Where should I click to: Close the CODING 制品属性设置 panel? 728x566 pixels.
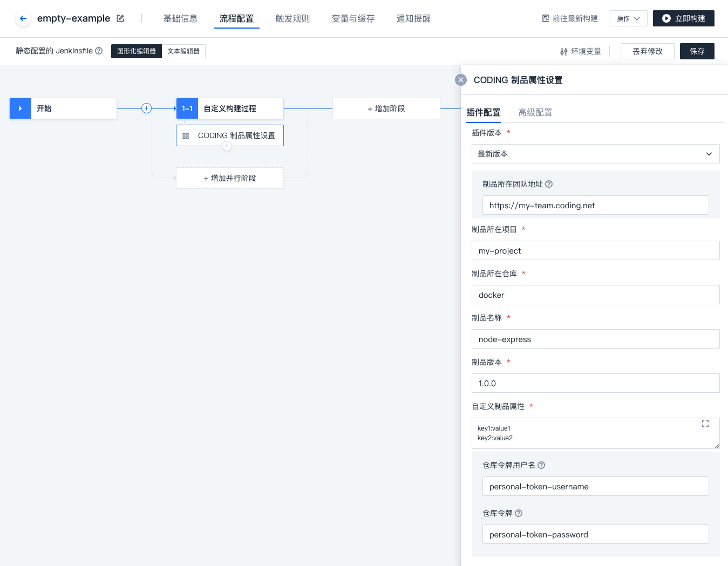point(461,80)
